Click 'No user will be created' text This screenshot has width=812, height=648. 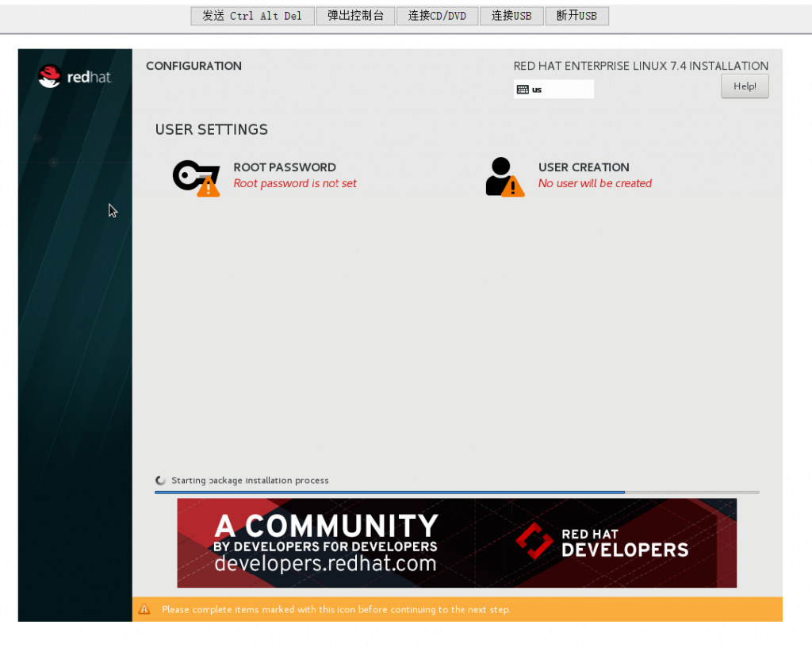pos(595,183)
